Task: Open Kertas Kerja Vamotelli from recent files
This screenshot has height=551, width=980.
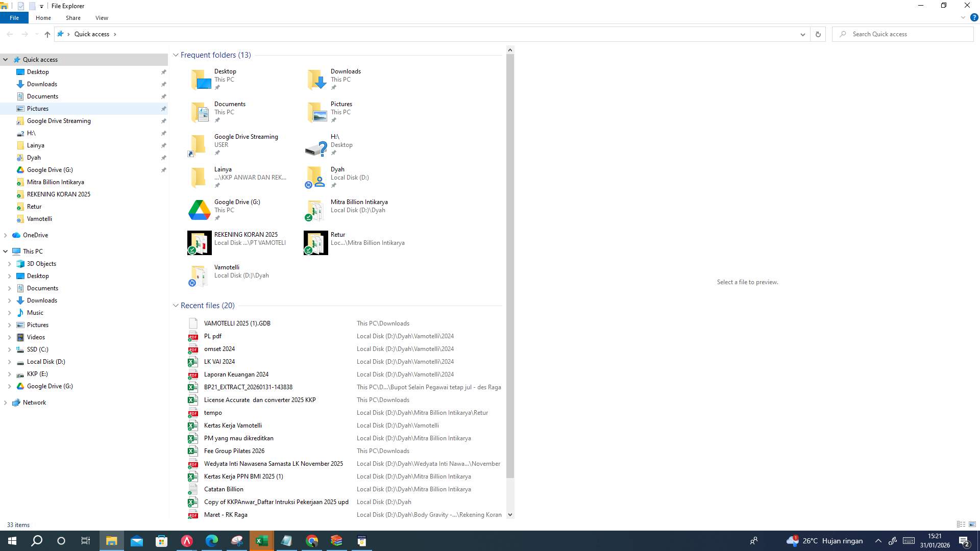Action: pos(233,425)
